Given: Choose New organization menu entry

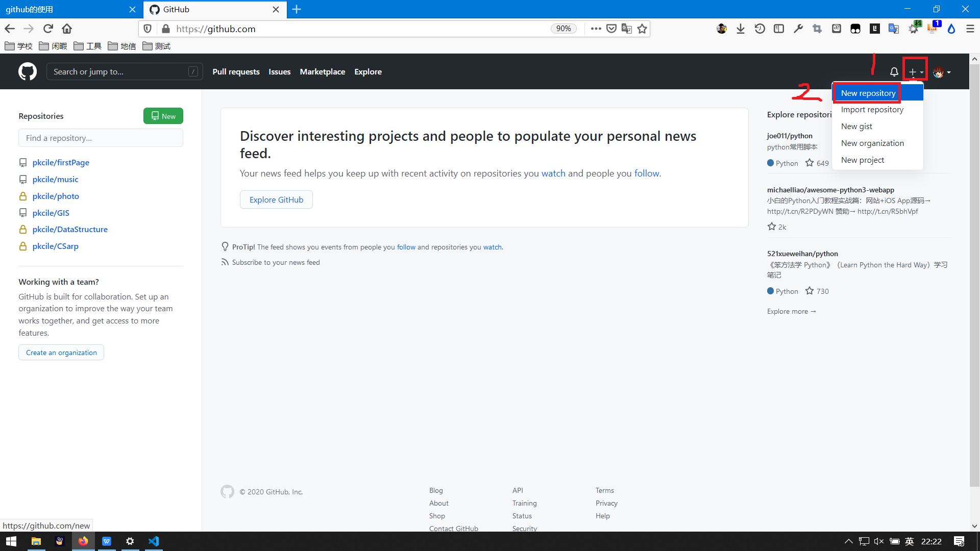Looking at the screenshot, I should [x=878, y=143].
